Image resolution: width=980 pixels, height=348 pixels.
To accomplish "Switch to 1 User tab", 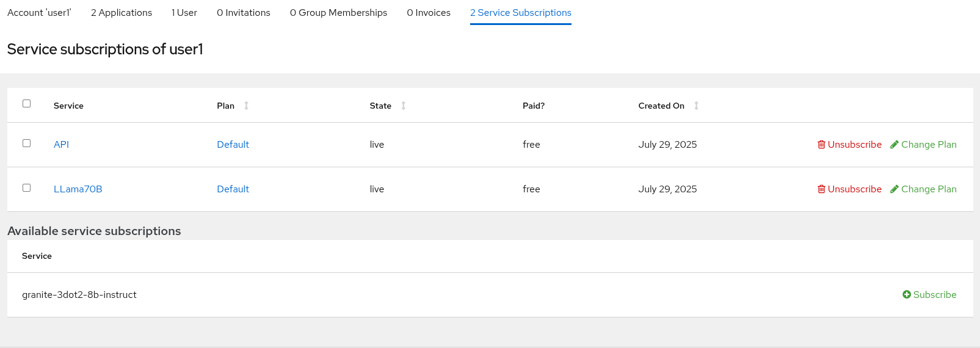I will pyautogui.click(x=184, y=13).
